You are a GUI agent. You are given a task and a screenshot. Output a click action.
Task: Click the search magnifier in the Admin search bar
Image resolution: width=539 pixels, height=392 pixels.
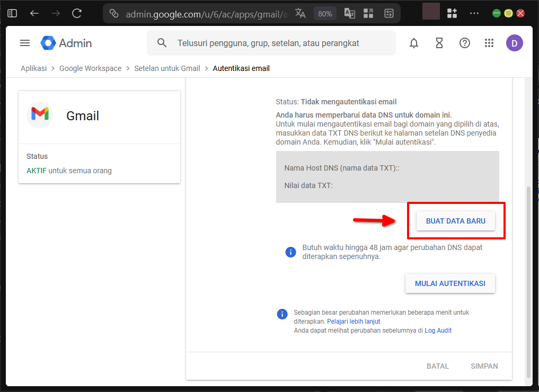click(162, 43)
